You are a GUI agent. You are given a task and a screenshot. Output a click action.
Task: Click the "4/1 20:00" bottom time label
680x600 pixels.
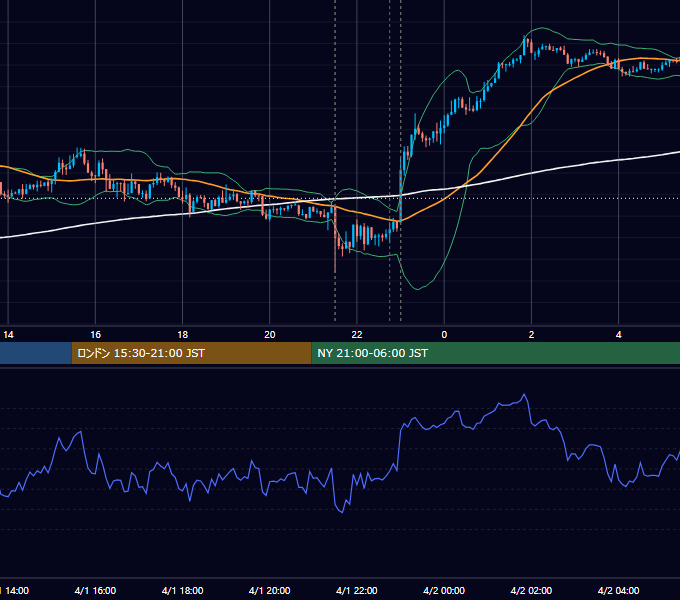(x=270, y=590)
